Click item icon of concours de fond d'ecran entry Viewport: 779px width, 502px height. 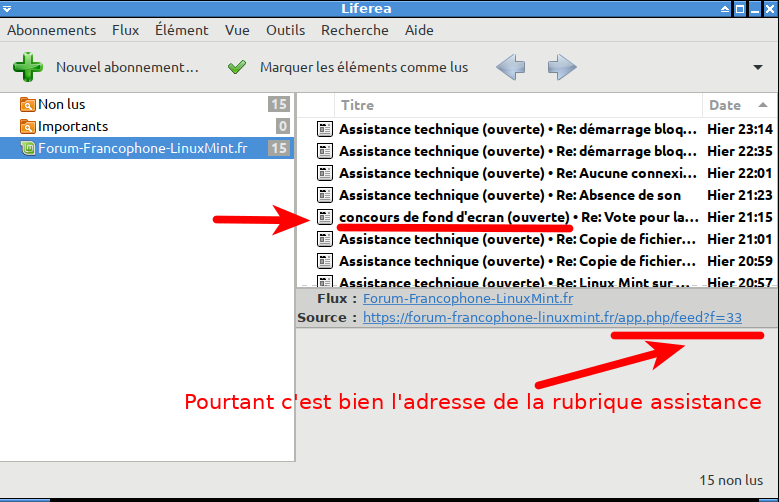click(325, 217)
